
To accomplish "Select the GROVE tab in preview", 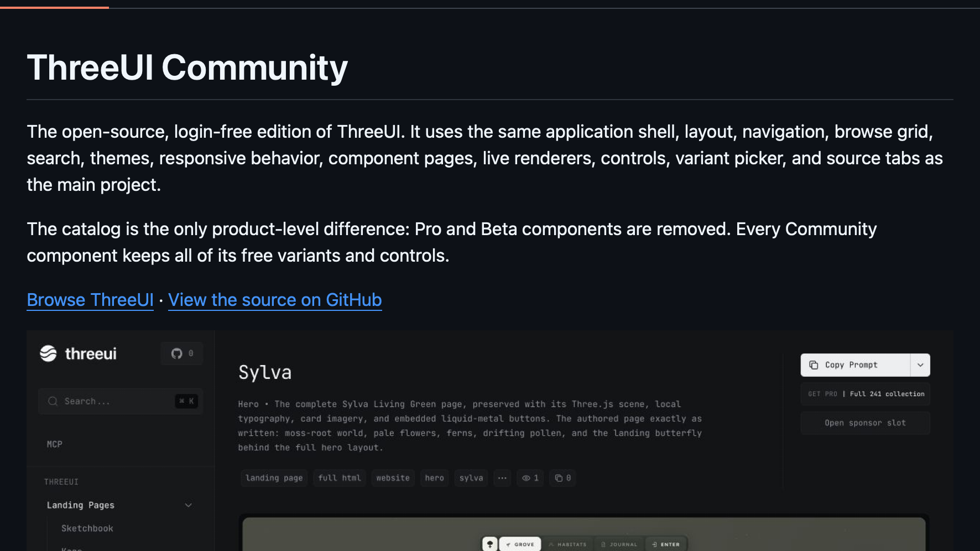I will coord(520,544).
